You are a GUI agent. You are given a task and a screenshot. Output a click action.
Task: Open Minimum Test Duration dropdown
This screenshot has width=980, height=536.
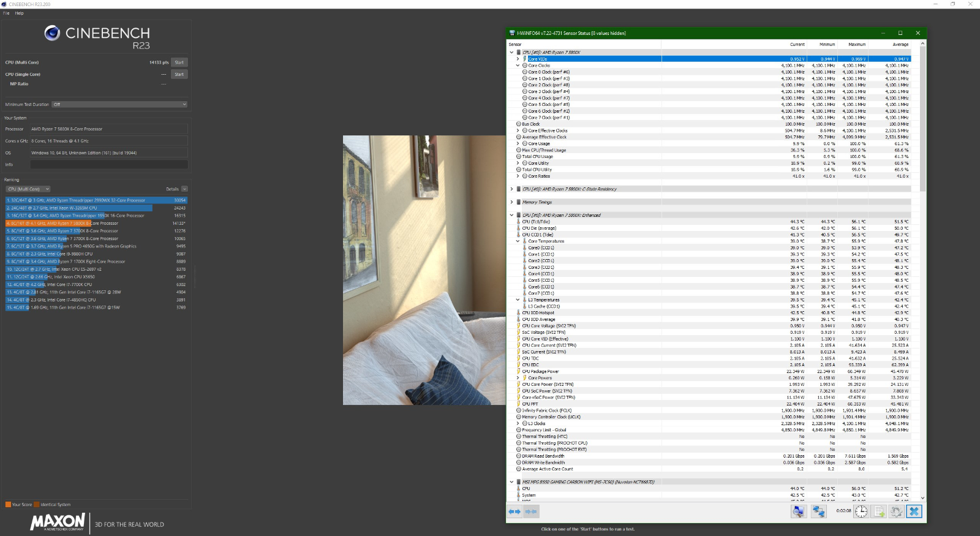click(x=119, y=104)
